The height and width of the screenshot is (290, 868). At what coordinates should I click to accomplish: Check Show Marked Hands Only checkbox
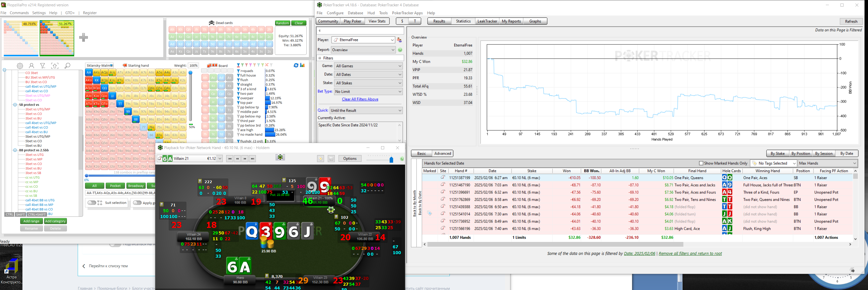[701, 163]
